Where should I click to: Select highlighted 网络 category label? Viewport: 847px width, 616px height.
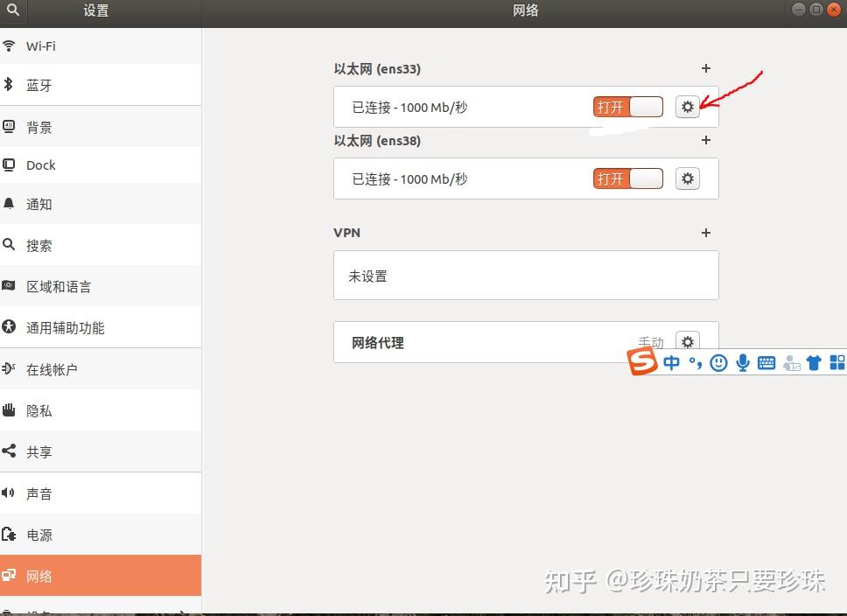pyautogui.click(x=38, y=576)
